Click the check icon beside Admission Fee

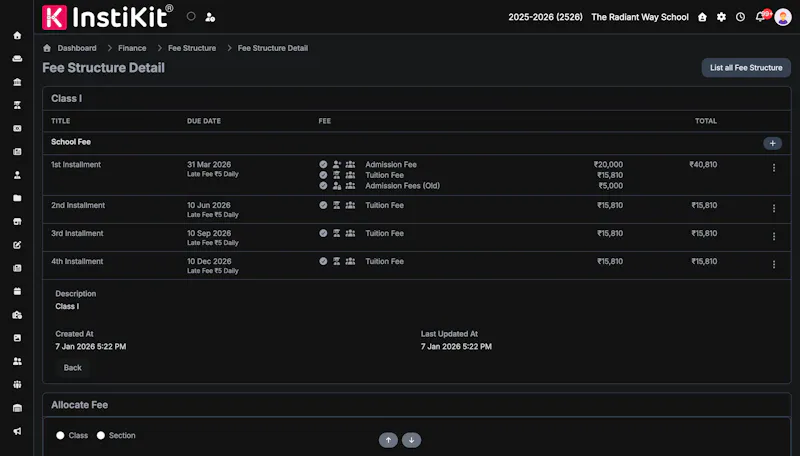click(x=323, y=164)
